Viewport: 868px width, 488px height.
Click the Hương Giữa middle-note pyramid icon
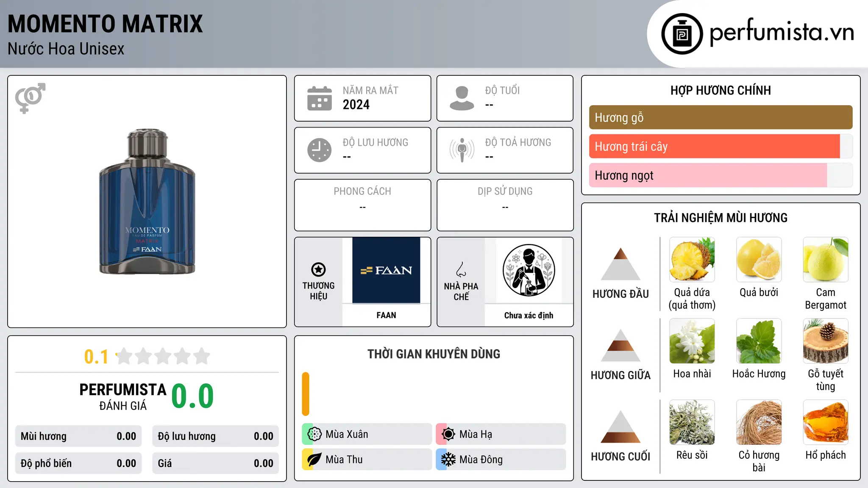coord(620,345)
